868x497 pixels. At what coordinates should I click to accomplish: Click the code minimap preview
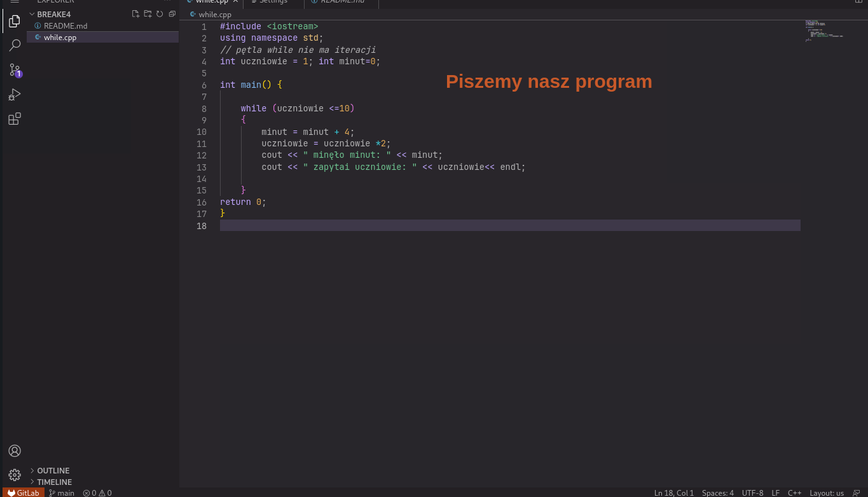(x=825, y=32)
